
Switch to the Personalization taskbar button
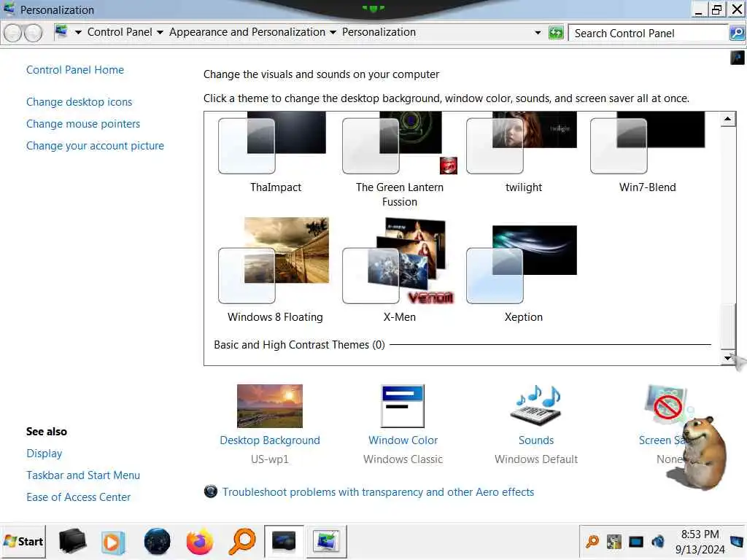coord(326,542)
